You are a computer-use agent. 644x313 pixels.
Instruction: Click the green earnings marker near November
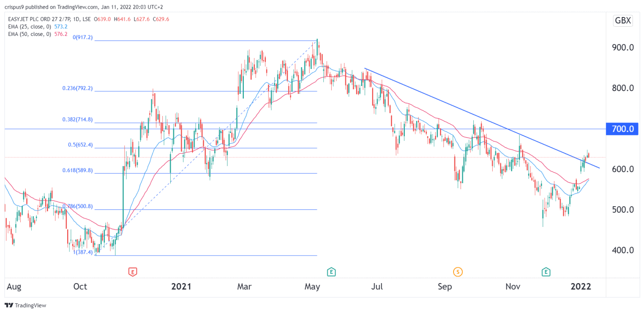(x=546, y=272)
